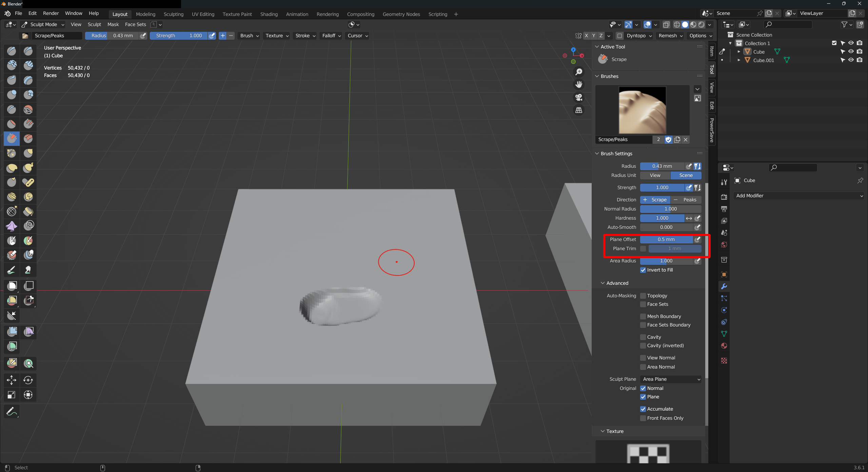The width and height of the screenshot is (868, 472).
Task: Select the Line Project tool
Action: click(12, 315)
